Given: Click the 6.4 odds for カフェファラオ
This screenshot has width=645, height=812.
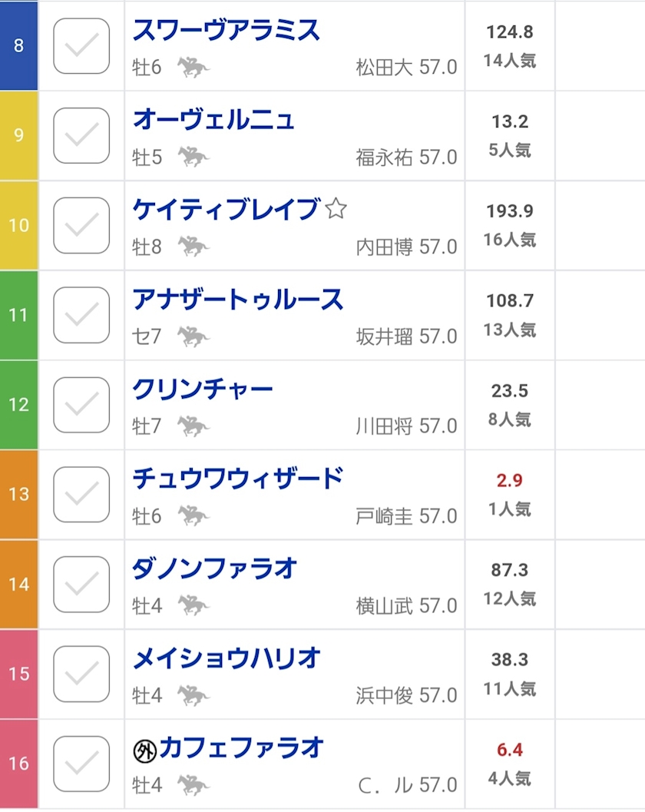Looking at the screenshot, I should click(509, 750).
